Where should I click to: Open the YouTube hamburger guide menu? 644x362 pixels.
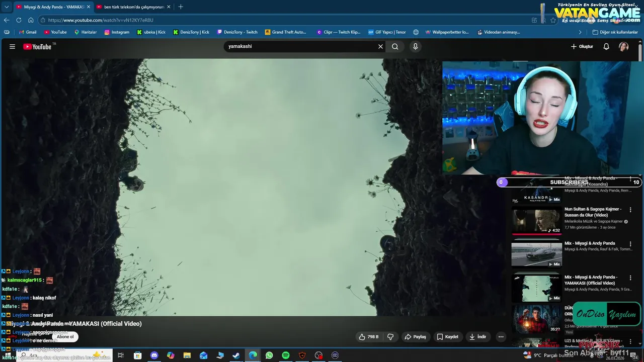click(12, 47)
